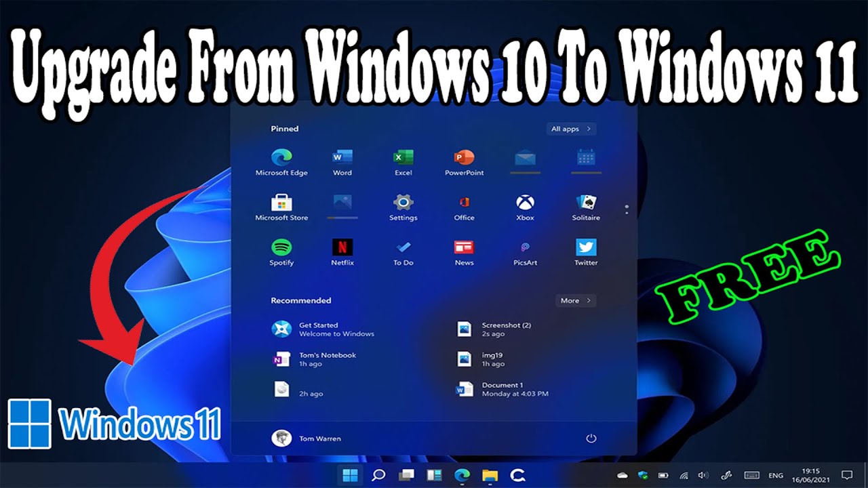Screen dimensions: 868x488
Task: Open the pen workspace tray icon
Action: click(x=726, y=475)
